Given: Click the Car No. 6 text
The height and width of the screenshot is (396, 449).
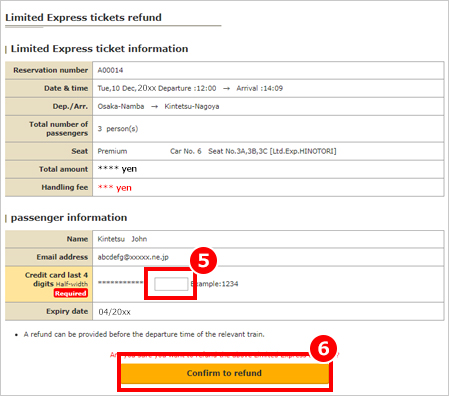Looking at the screenshot, I should (186, 151).
